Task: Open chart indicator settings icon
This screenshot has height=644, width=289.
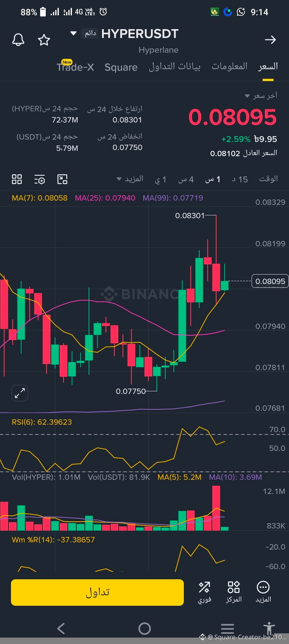Action: pos(40,179)
